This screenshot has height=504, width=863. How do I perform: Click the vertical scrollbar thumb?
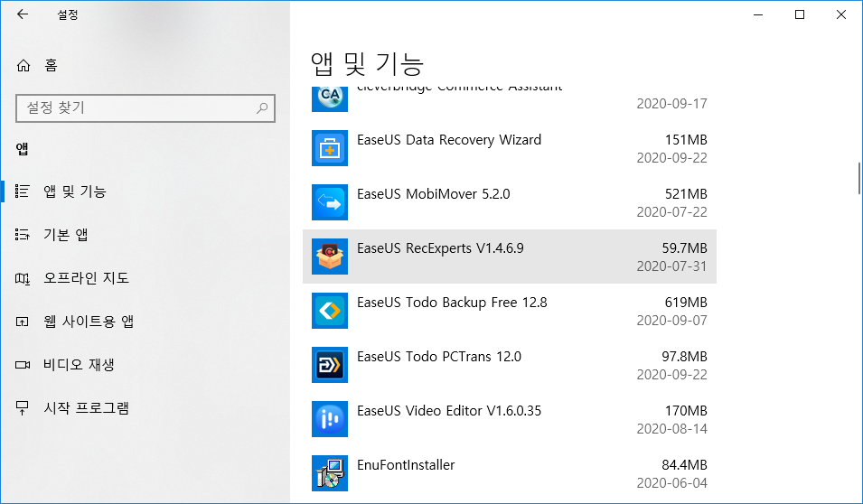pyautogui.click(x=859, y=178)
